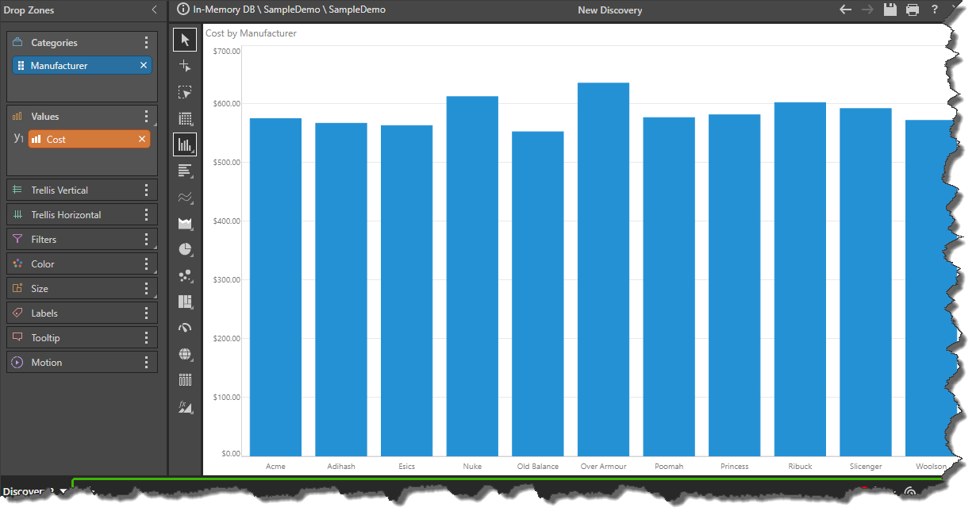Viewport: 980px width, 519px height.
Task: Go back with the undo arrow
Action: pos(846,10)
